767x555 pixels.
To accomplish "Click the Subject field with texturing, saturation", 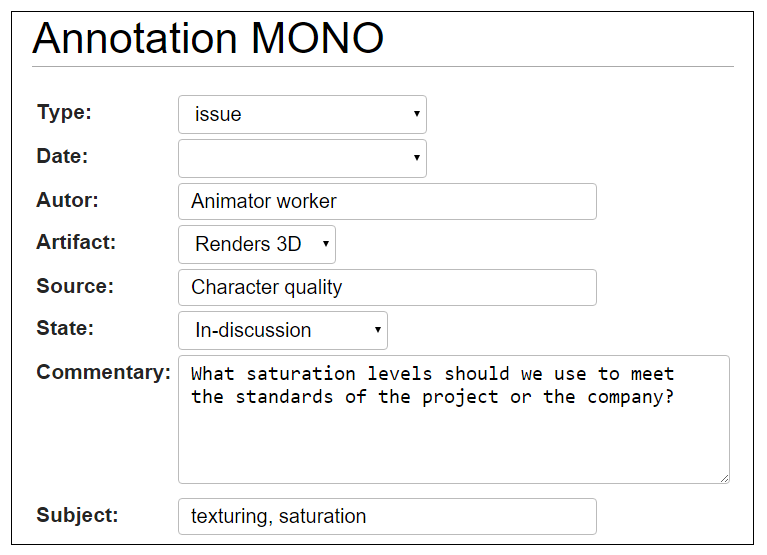I will [x=387, y=516].
